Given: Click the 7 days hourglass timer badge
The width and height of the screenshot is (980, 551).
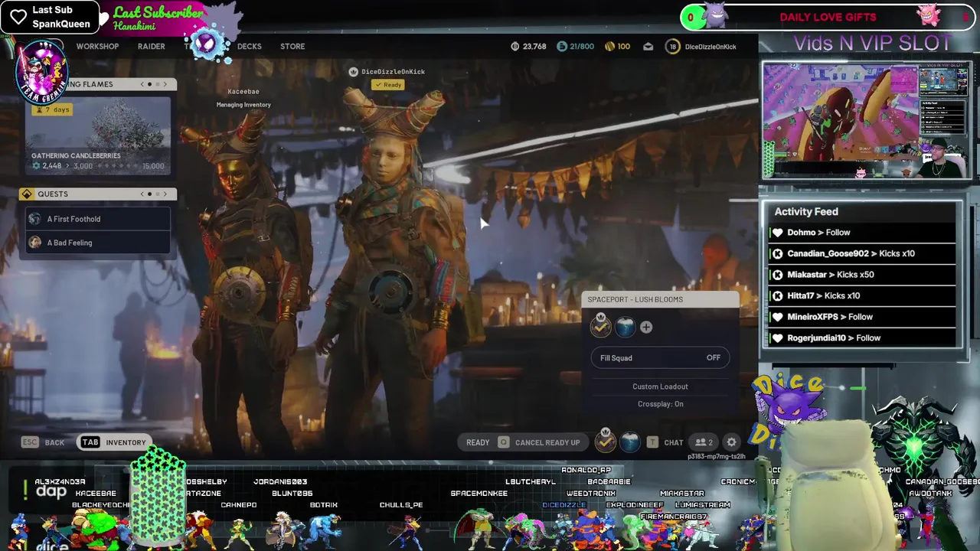Looking at the screenshot, I should tap(52, 109).
